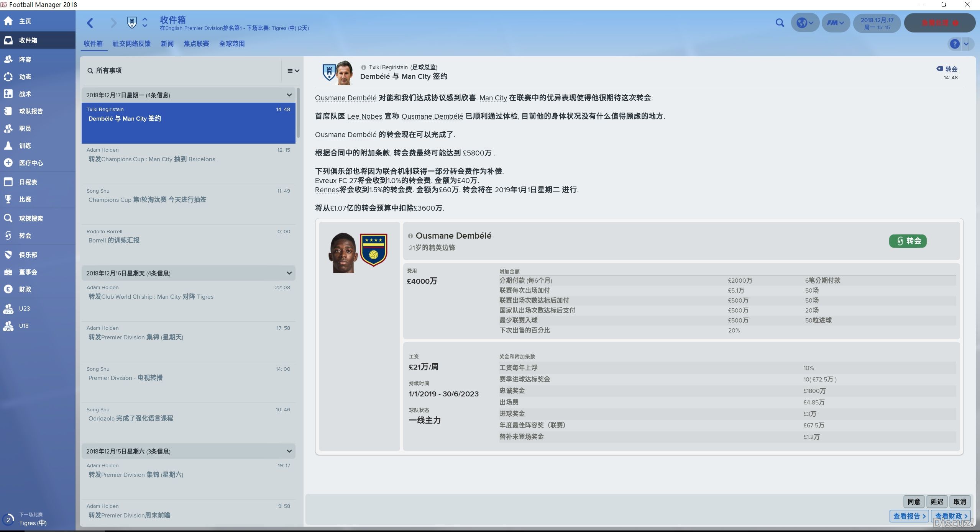Open the Lee Nobes physio link
980x532 pixels.
click(x=364, y=116)
